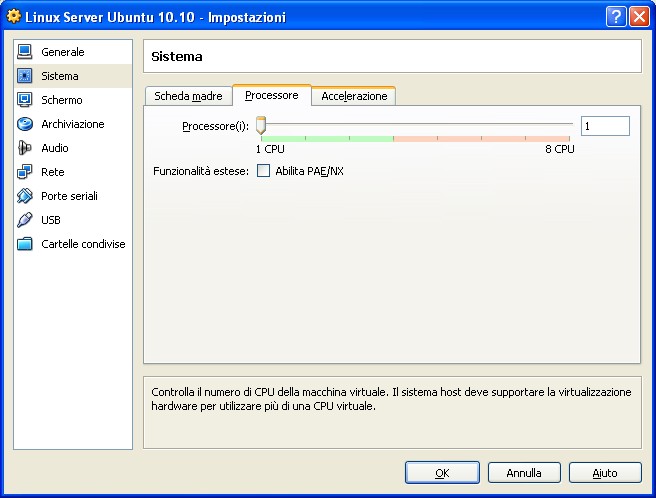This screenshot has width=656, height=498.
Task: Open the Audio speaker icon
Action: click(25, 148)
